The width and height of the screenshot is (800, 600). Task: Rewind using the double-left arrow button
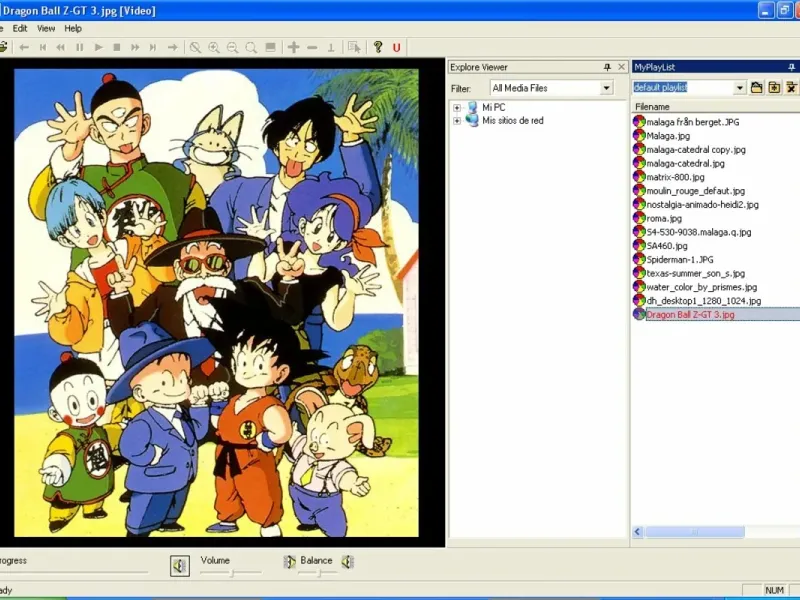[x=61, y=47]
